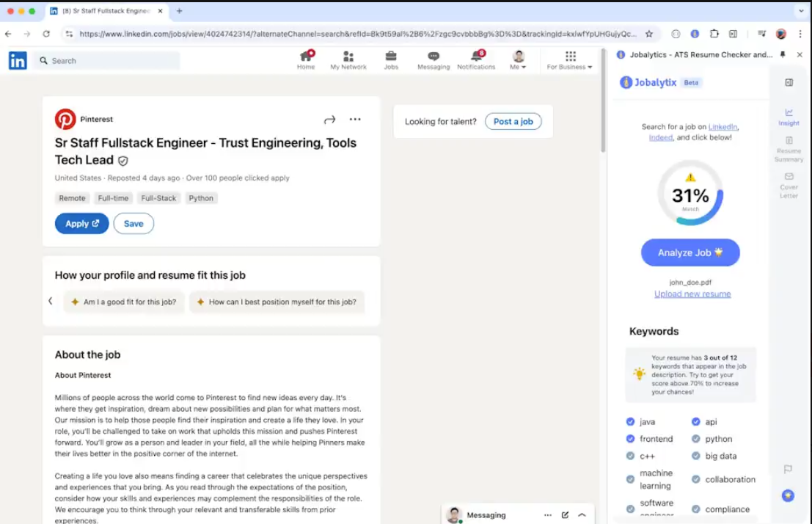The width and height of the screenshot is (812, 524).
Task: Open the browser extensions puzzle icon
Action: 714,34
